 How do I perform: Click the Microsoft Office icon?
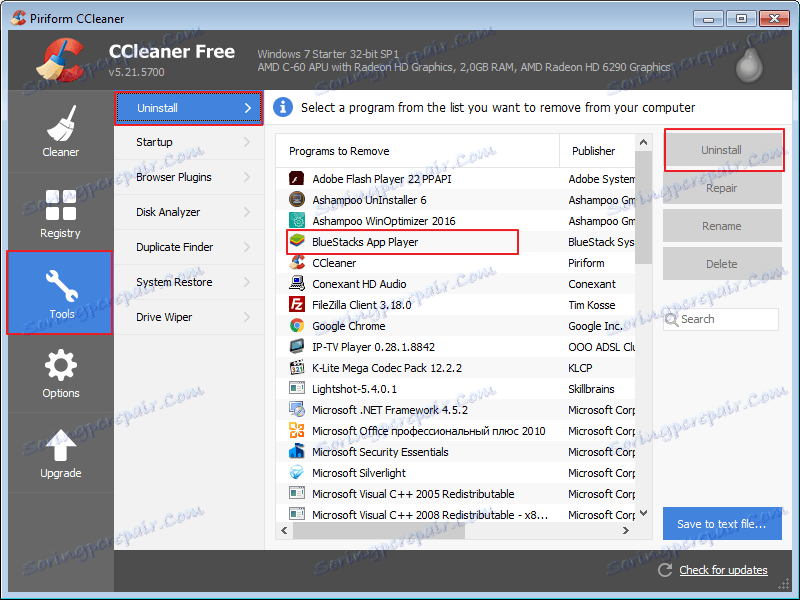[x=296, y=430]
